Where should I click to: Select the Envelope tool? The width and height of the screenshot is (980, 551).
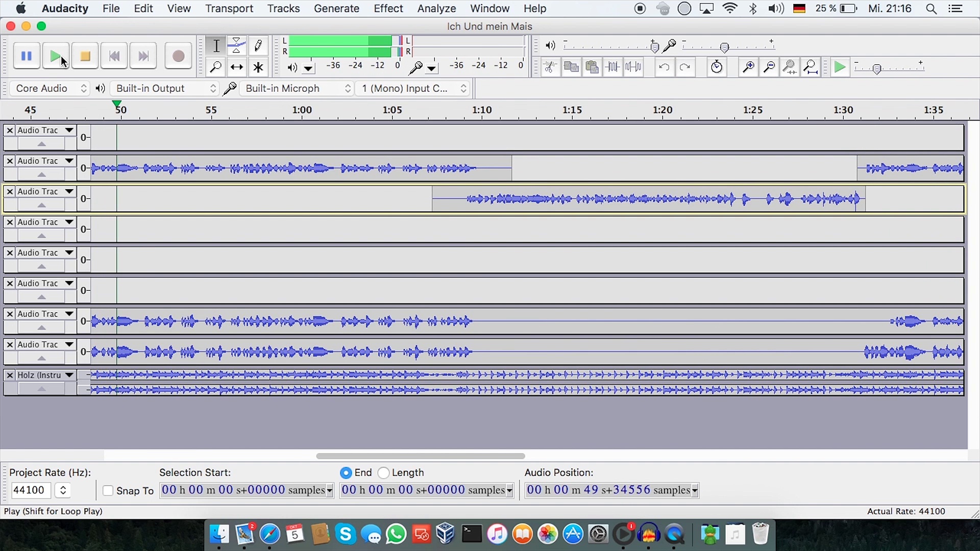pyautogui.click(x=237, y=45)
